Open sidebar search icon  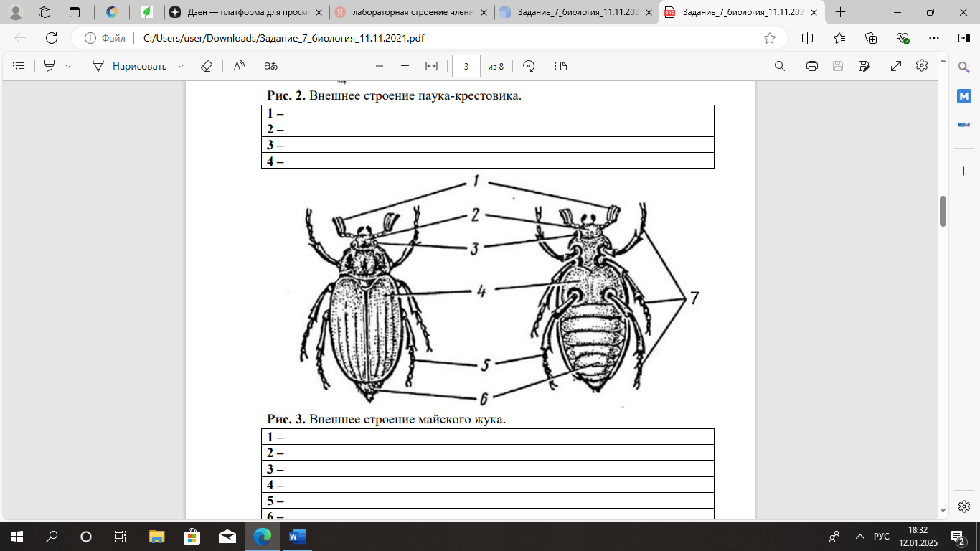(964, 67)
